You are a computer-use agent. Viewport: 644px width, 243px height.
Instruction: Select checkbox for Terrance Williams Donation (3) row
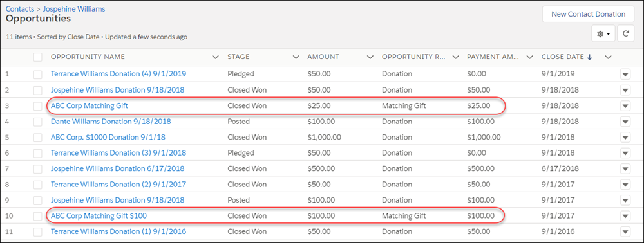pyautogui.click(x=38, y=153)
